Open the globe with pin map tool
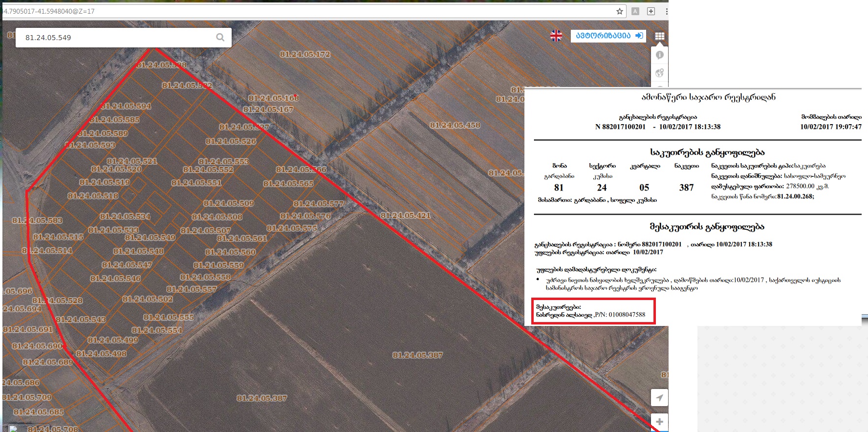This screenshot has height=432, width=868. click(660, 73)
